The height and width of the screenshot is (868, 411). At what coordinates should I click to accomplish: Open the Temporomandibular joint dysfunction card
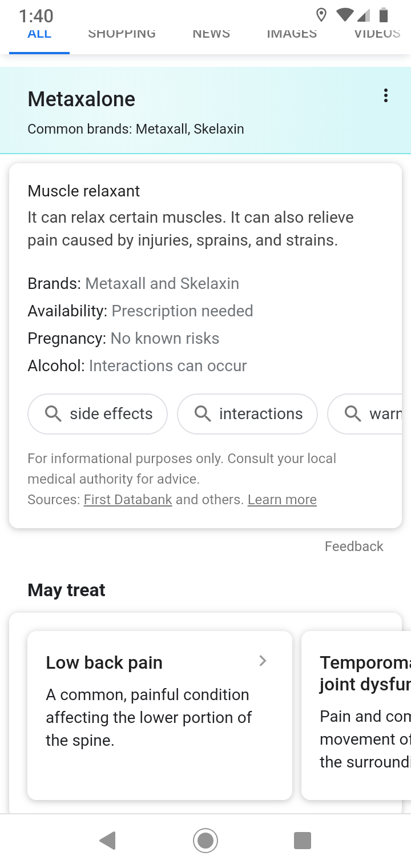[356, 715]
